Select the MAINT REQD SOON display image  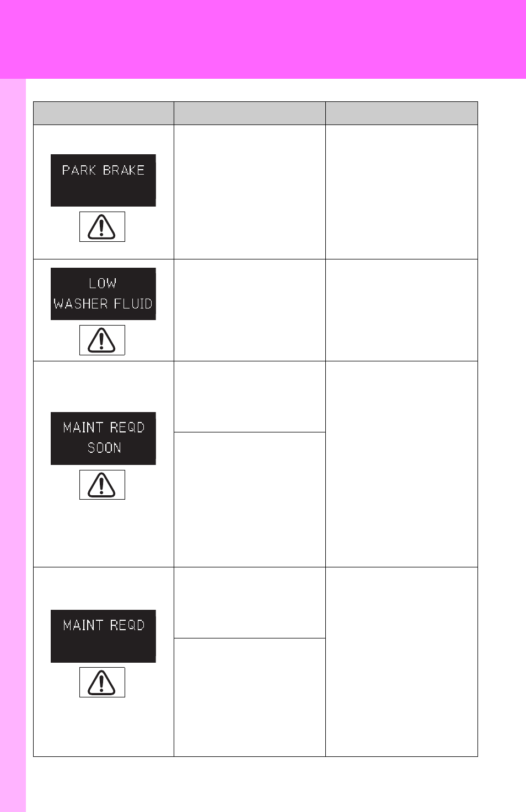(103, 439)
